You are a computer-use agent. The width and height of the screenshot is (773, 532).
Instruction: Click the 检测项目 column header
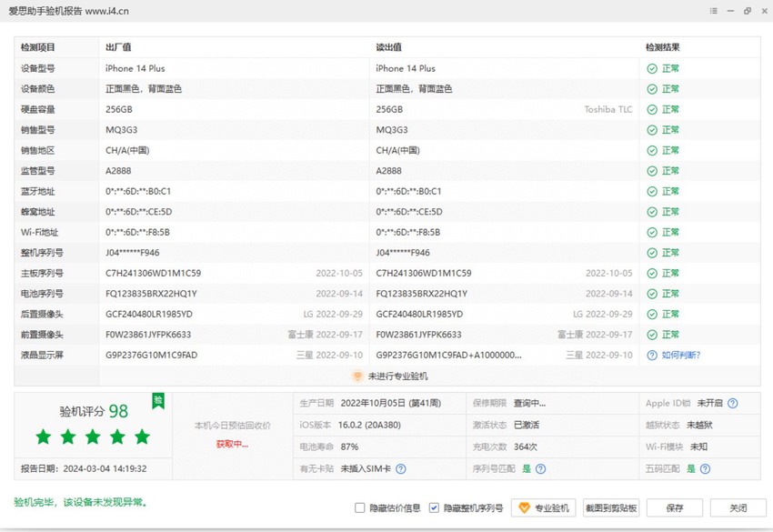pos(37,47)
